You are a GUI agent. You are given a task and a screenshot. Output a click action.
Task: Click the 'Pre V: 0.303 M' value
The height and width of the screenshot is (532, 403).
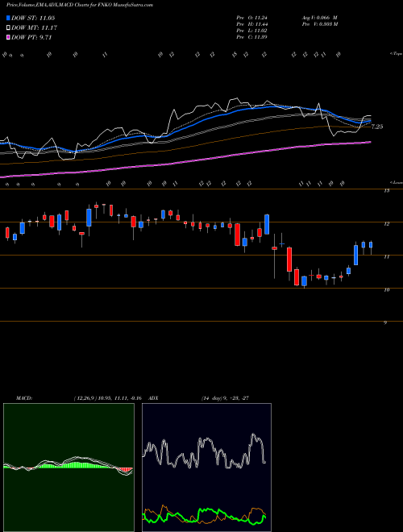coord(319,24)
